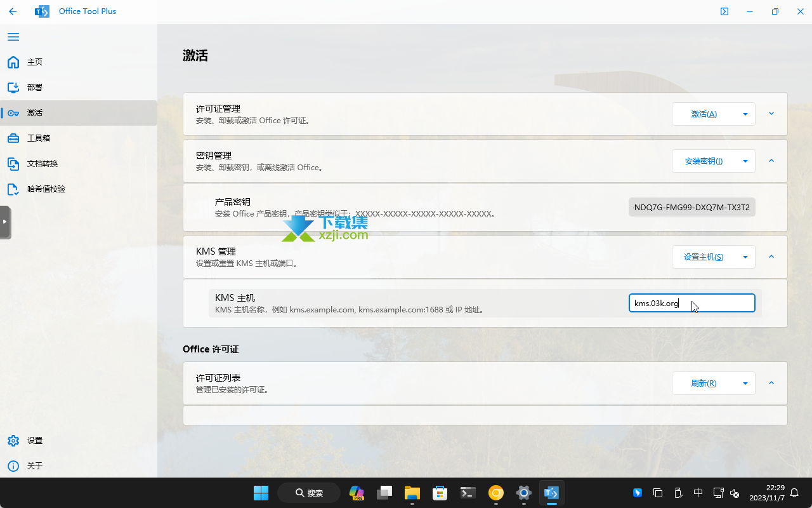Expand the side handle arrow at the left edge
Viewport: 812px width, 508px height.
[x=5, y=222]
